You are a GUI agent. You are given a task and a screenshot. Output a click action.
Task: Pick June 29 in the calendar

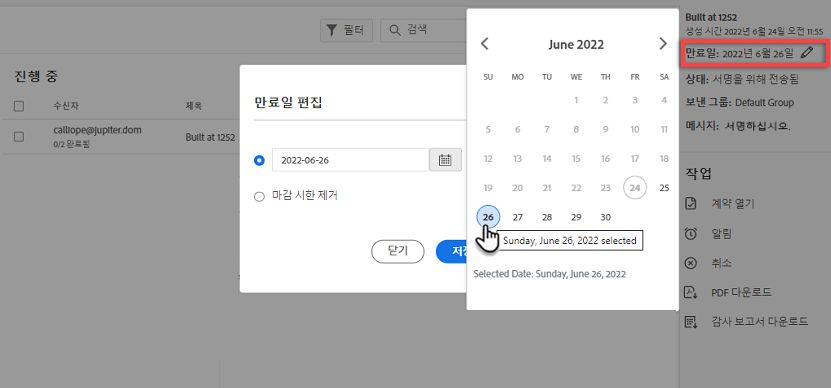(576, 217)
